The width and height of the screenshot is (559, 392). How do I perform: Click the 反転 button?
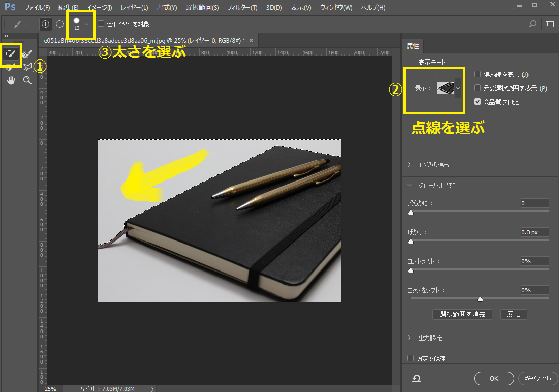pyautogui.click(x=513, y=314)
